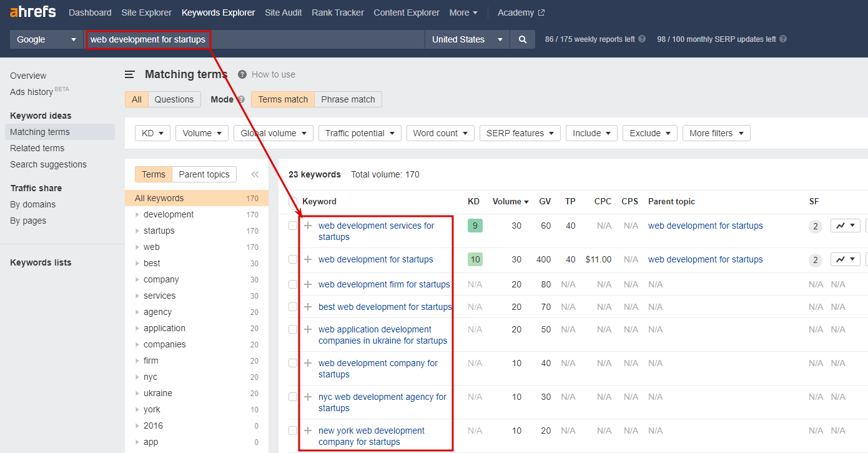Expand the development term in the terms list

point(138,214)
